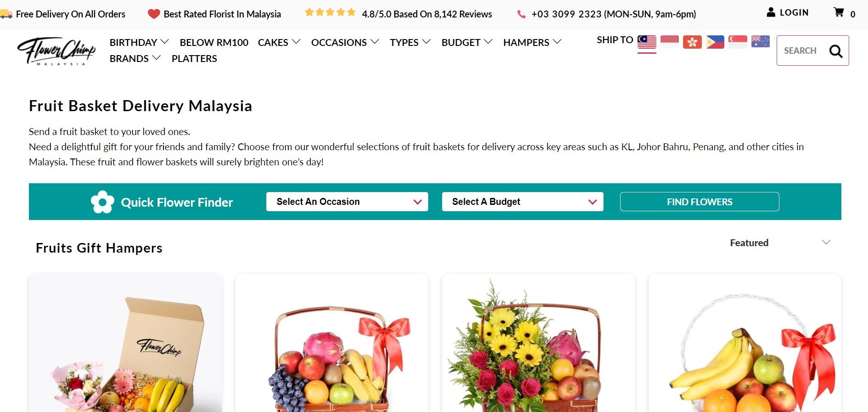Choose the Philippines flag shipping destination
The image size is (868, 412).
pos(715,42)
